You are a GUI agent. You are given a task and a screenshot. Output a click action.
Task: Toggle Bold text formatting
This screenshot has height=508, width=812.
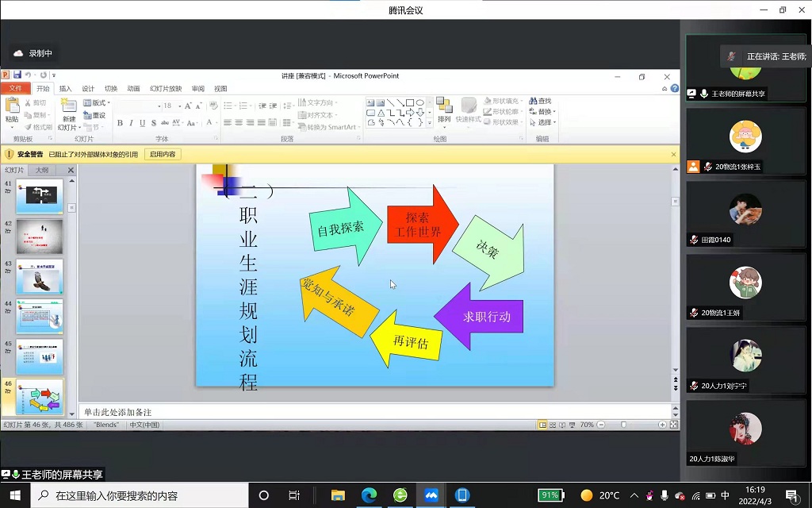click(x=120, y=123)
